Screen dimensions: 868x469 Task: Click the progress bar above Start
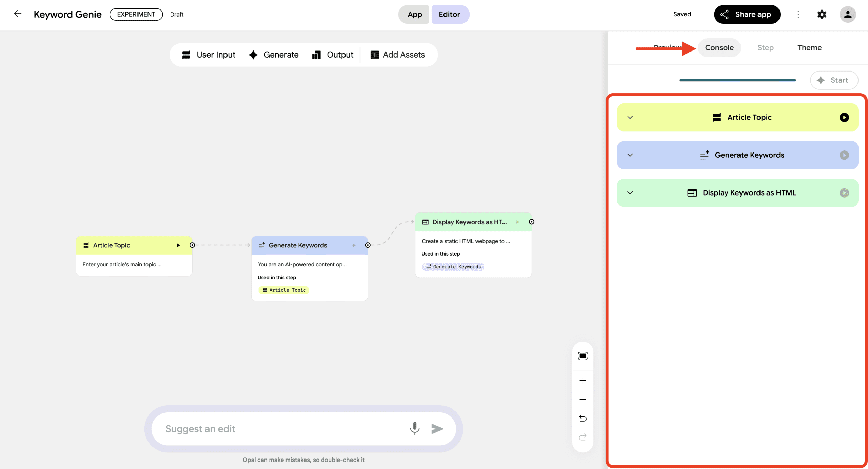738,80
